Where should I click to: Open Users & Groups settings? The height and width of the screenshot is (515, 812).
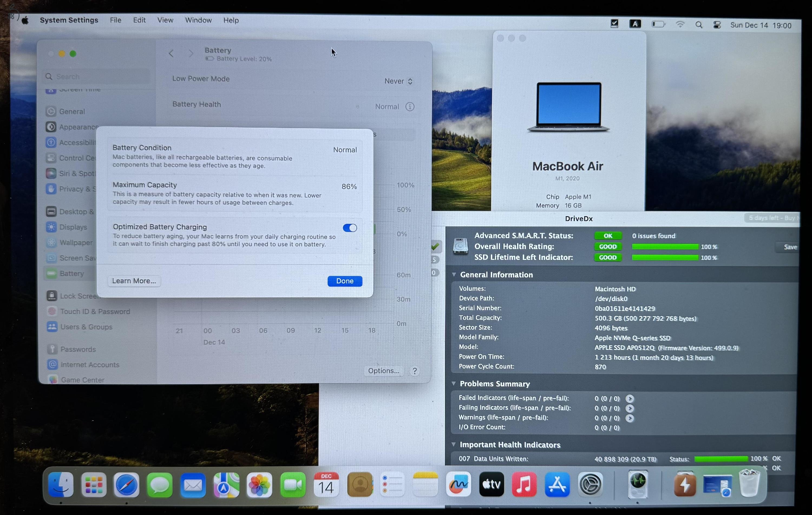pos(86,326)
